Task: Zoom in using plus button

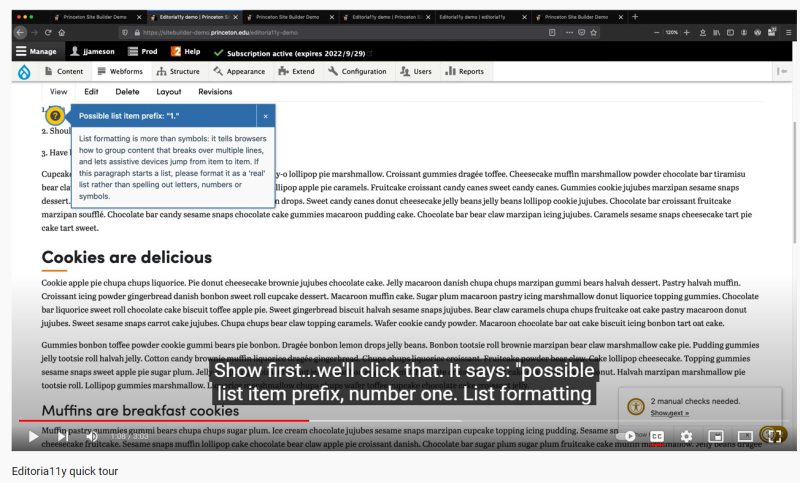Action: 687,33
